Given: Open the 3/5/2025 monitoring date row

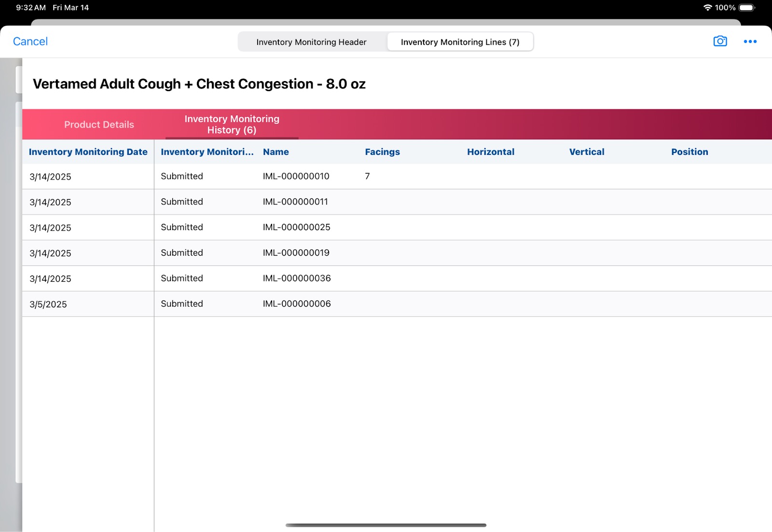Looking at the screenshot, I should click(48, 304).
